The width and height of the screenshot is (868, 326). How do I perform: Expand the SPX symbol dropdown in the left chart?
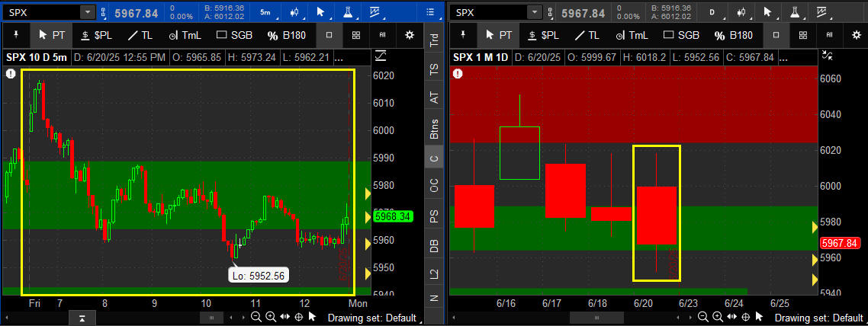pyautogui.click(x=87, y=12)
